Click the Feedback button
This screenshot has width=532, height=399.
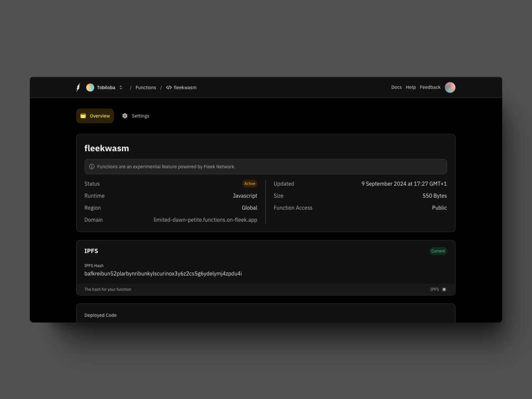430,87
